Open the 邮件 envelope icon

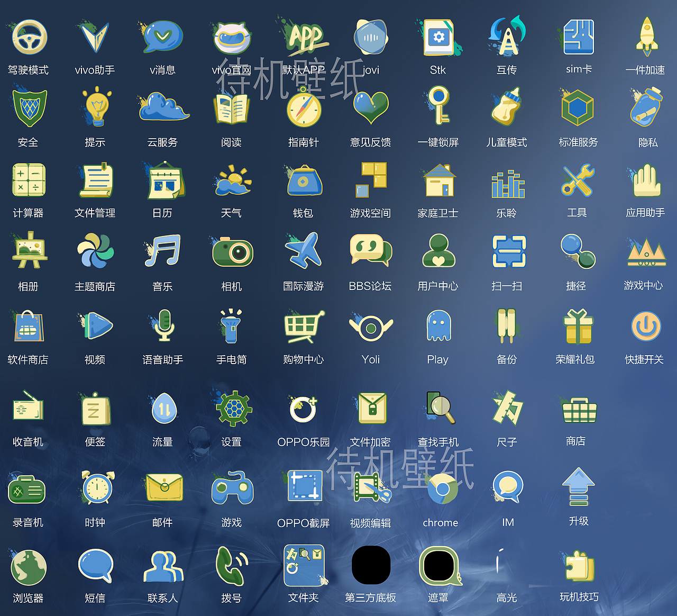(164, 487)
